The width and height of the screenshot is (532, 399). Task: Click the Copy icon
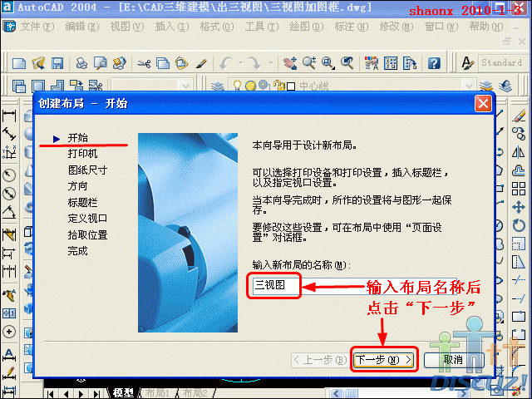coord(163,63)
